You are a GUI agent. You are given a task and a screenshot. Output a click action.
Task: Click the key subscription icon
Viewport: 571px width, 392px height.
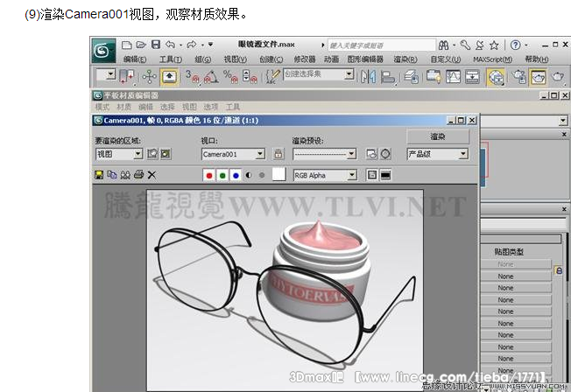(465, 45)
